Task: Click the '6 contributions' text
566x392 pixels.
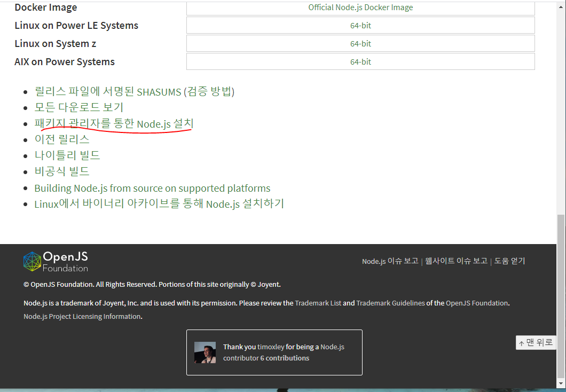Action: pyautogui.click(x=285, y=358)
